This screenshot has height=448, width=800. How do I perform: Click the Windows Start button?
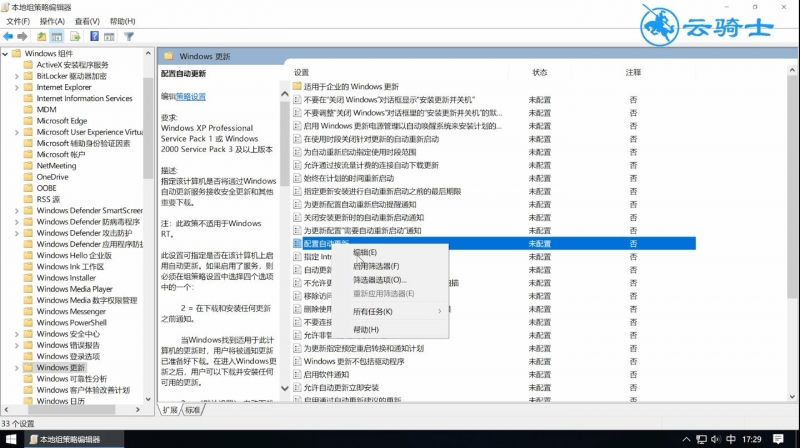(11, 439)
